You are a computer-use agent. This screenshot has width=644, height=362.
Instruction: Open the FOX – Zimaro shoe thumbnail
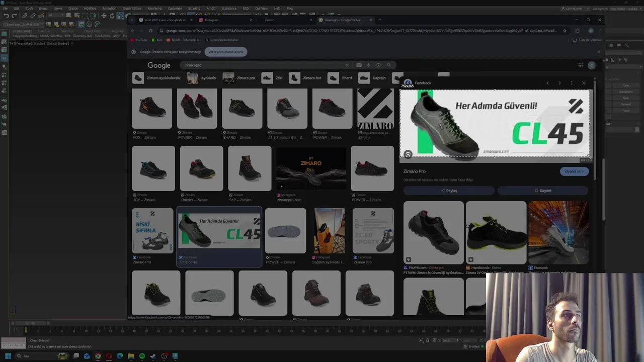click(152, 109)
